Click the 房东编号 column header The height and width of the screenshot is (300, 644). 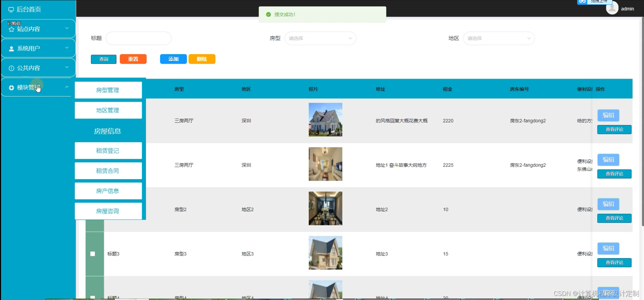coord(519,89)
